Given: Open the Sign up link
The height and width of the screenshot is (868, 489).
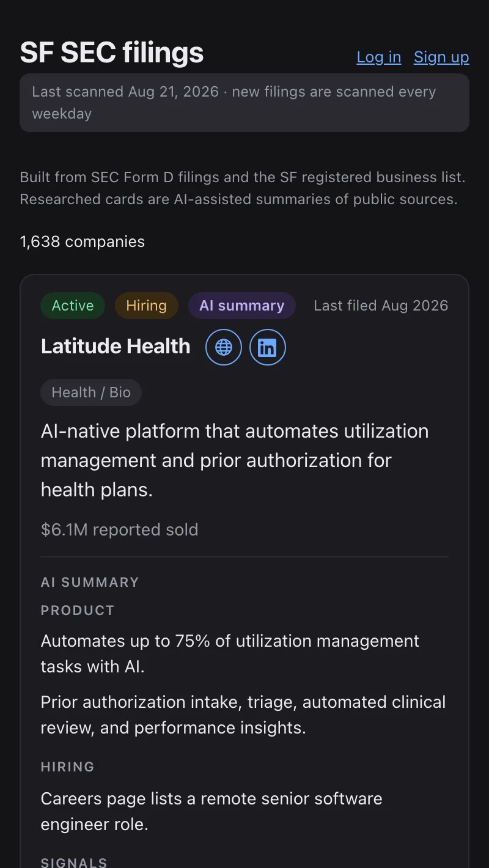Looking at the screenshot, I should tap(441, 57).
